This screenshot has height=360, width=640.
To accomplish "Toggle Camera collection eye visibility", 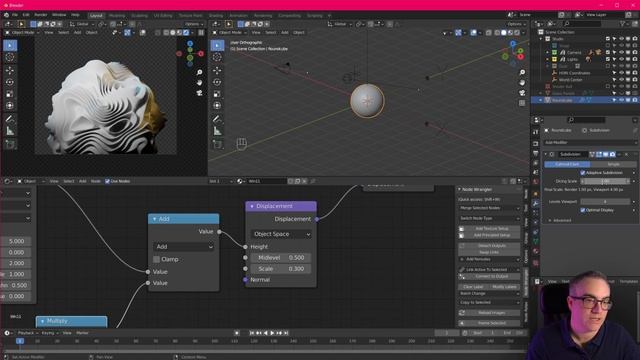I will [621, 52].
